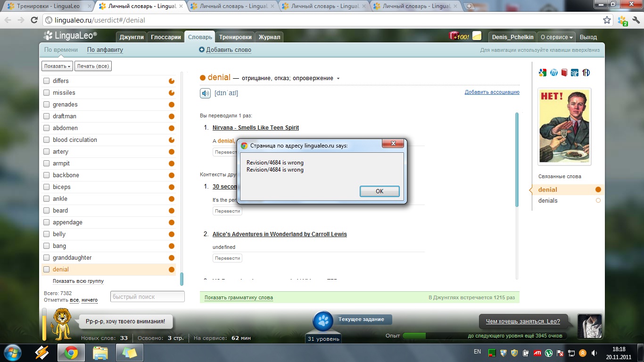
Task: Select the related word denials
Action: 548,201
